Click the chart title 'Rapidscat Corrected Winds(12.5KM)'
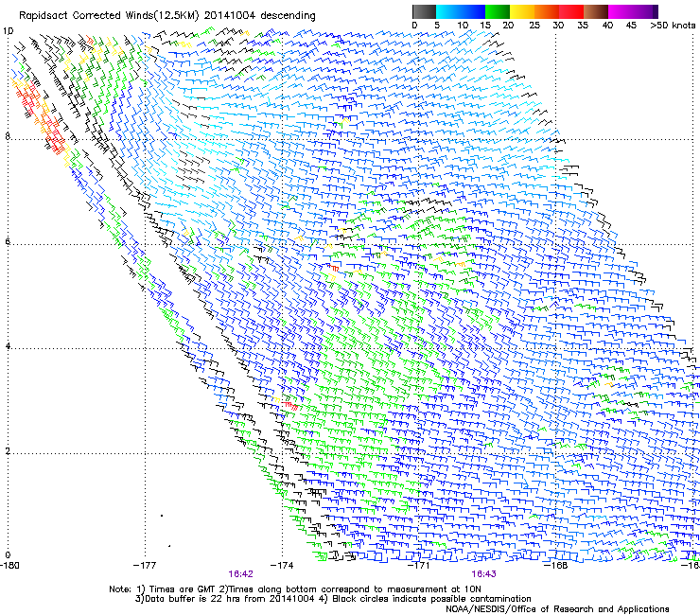 point(109,16)
